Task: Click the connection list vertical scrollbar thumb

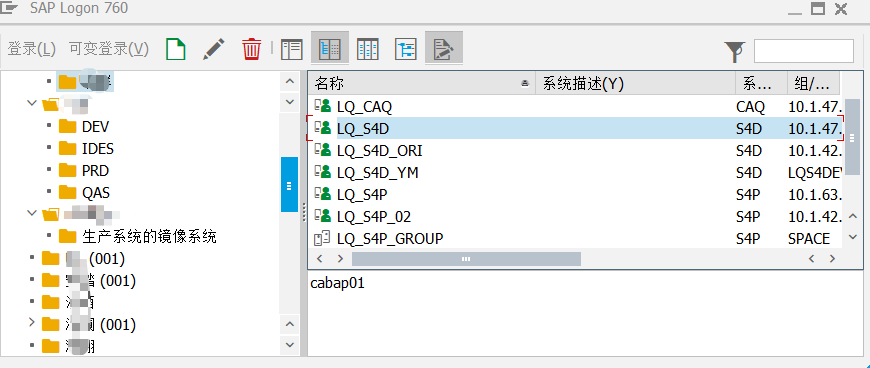Action: 852,137
